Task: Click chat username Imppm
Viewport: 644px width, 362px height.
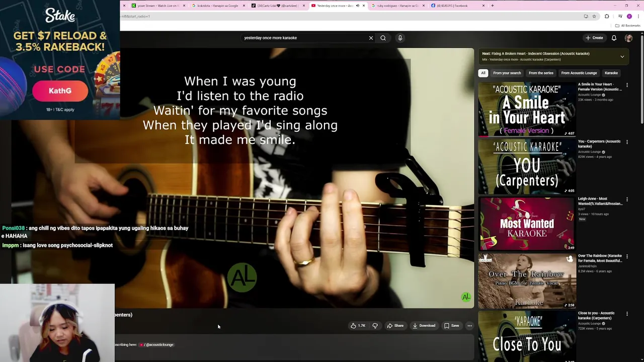Action: [x=11, y=245]
